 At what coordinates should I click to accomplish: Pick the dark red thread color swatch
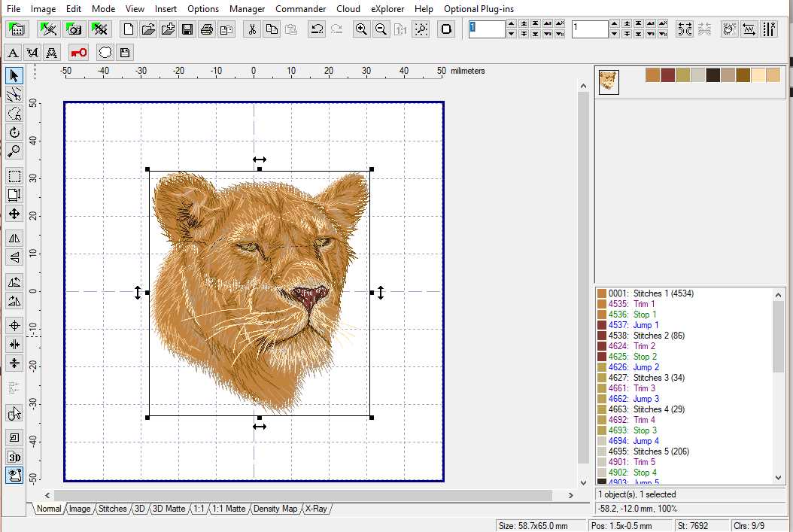[667, 75]
